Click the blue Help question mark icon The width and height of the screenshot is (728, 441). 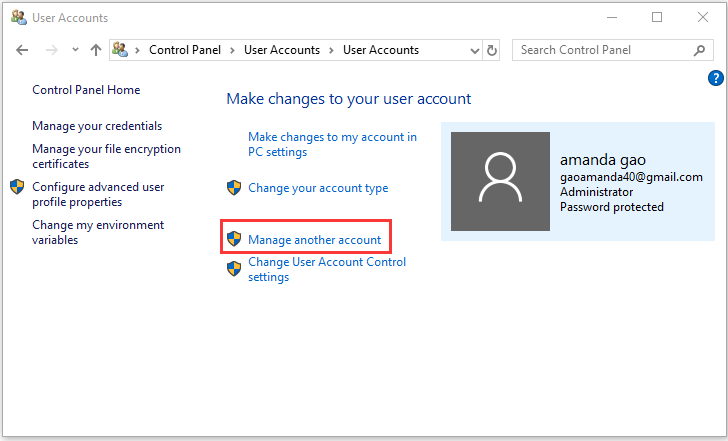point(715,78)
